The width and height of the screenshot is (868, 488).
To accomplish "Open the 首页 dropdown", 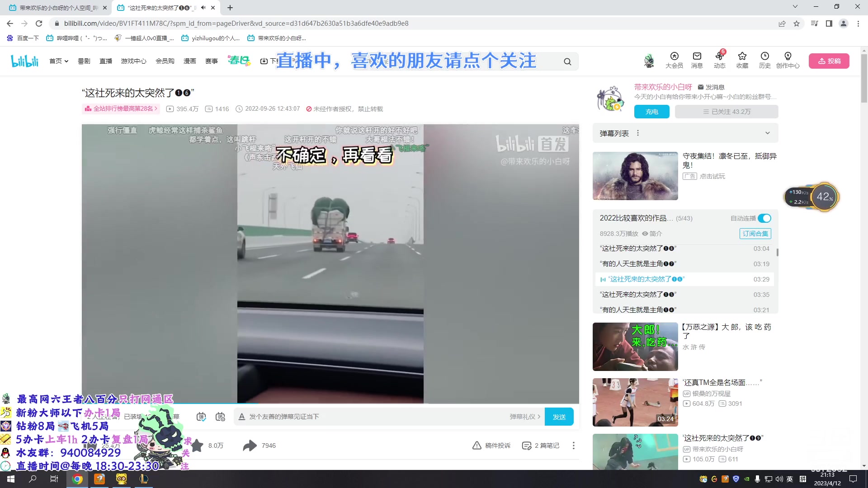I will [59, 61].
